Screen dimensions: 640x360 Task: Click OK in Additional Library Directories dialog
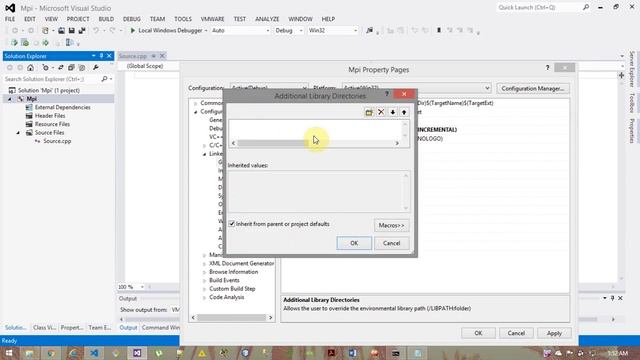pos(354,243)
